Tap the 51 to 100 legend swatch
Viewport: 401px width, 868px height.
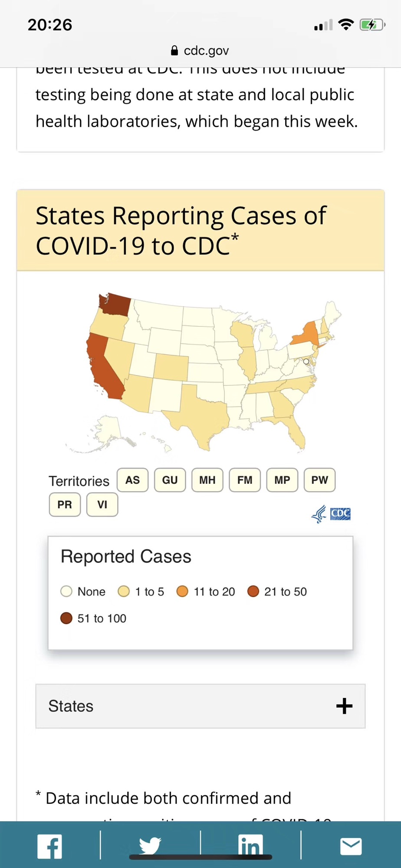pyautogui.click(x=66, y=618)
